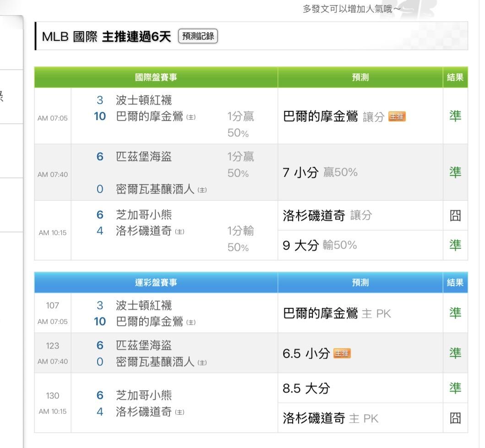Click the green 預測 column header

tap(360, 77)
